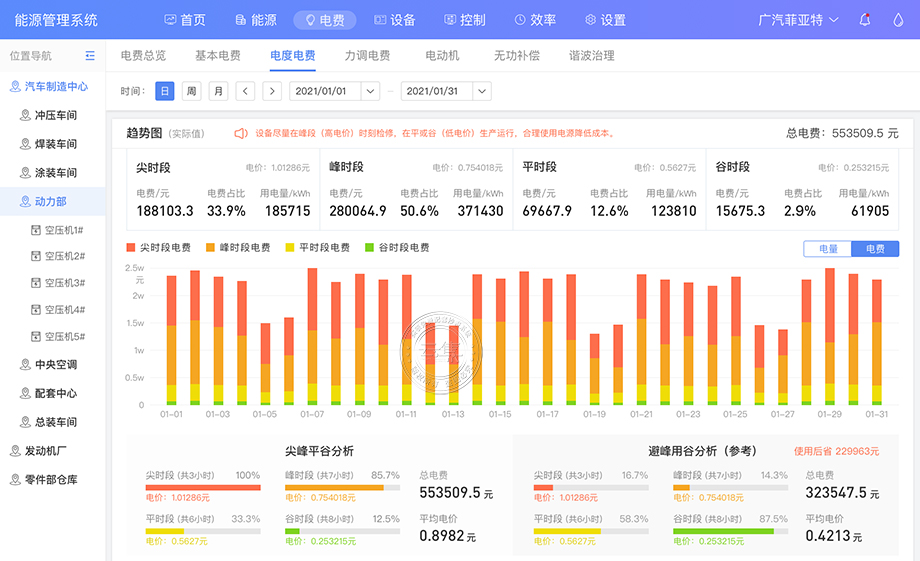The image size is (920, 561).
Task: Click the notification bell icon
Action: tap(865, 20)
